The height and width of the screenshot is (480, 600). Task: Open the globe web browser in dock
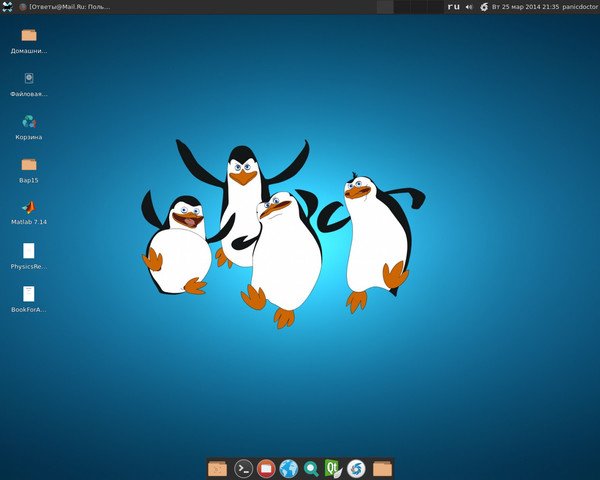289,468
